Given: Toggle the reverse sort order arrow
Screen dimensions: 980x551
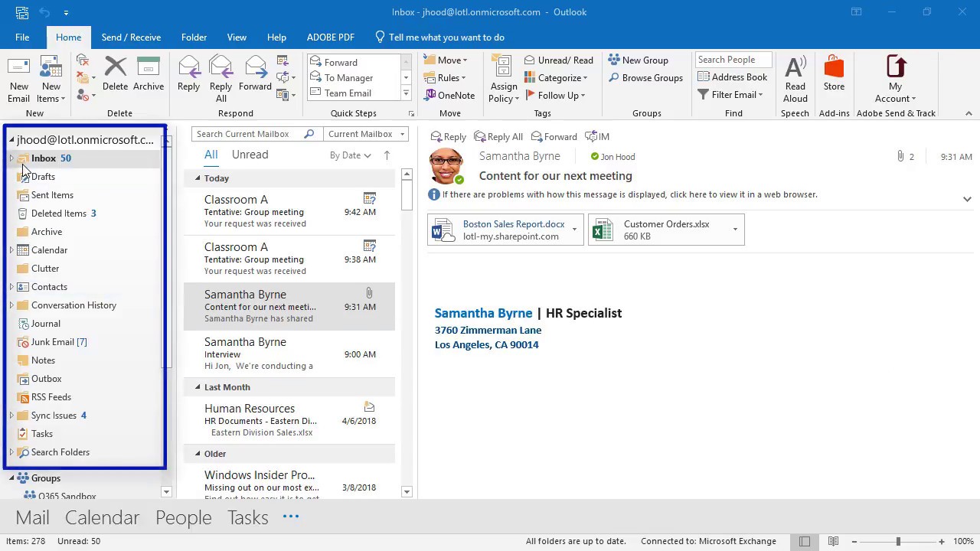Looking at the screenshot, I should 387,155.
